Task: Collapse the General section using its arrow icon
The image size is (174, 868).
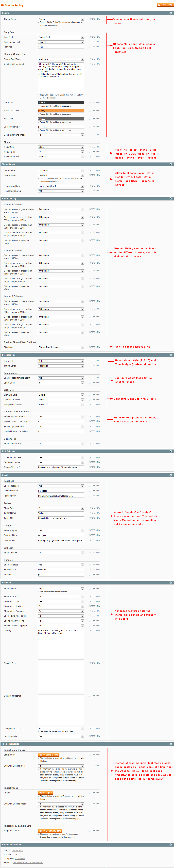Action: point(171,13)
